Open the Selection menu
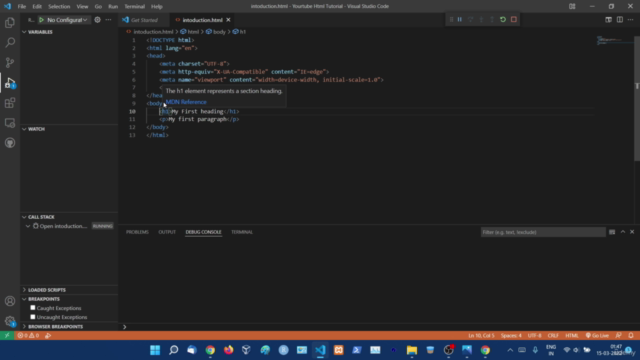The width and height of the screenshot is (640, 360). click(59, 7)
